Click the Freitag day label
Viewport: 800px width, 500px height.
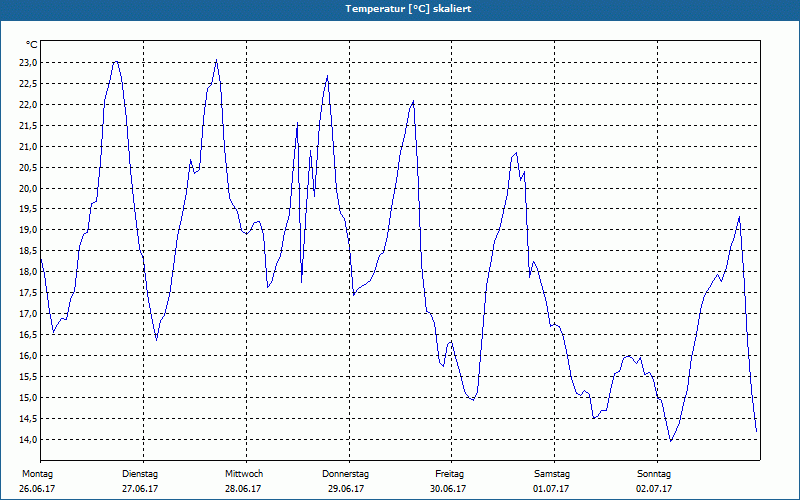click(449, 474)
